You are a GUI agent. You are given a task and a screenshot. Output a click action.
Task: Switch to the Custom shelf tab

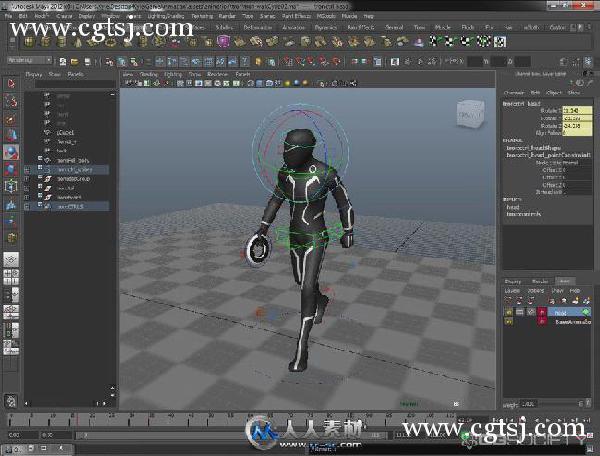[x=557, y=28]
